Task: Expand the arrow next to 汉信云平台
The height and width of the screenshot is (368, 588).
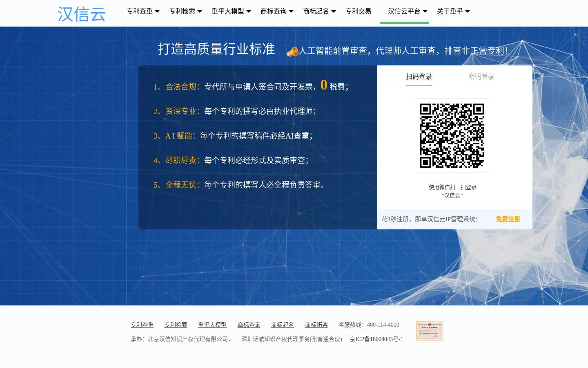Action: [x=425, y=11]
